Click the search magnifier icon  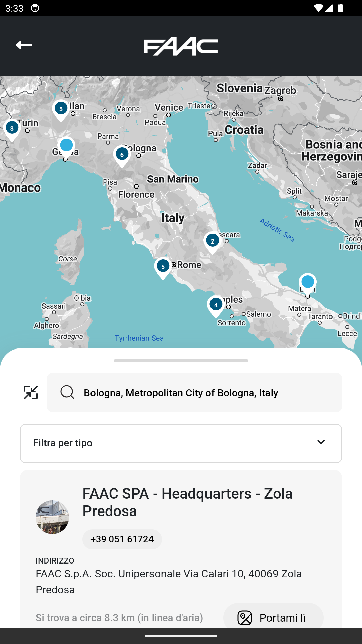point(67,392)
